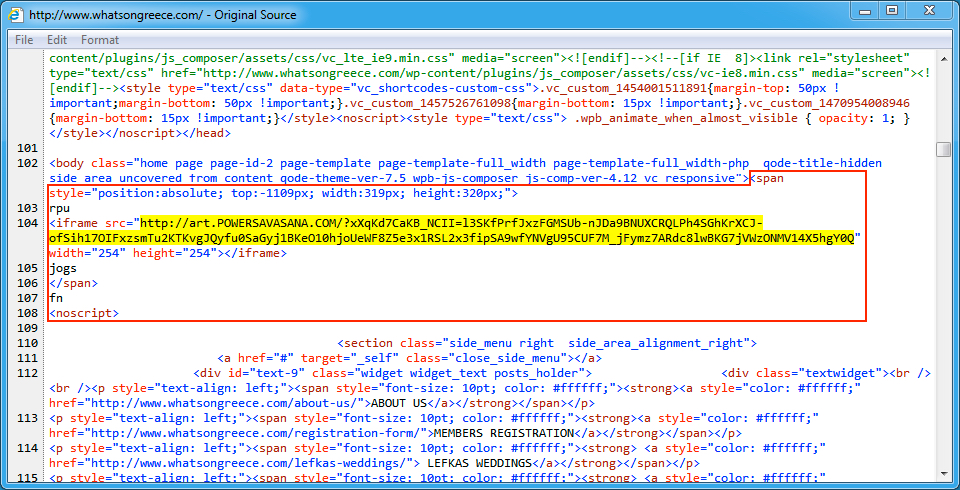
Task: Click the scrollbar up arrow
Action: point(943,59)
